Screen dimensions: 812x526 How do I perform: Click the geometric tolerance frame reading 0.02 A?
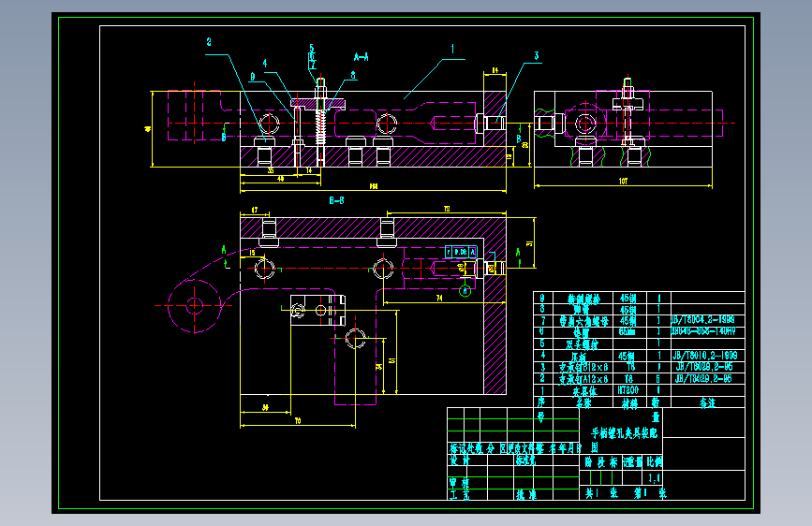coord(461,252)
